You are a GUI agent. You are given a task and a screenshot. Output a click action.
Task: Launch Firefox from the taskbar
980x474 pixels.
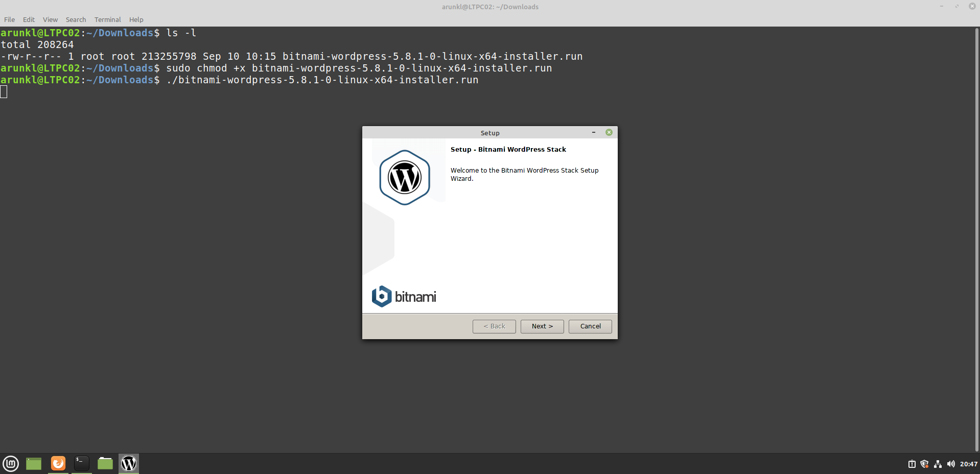click(x=58, y=463)
